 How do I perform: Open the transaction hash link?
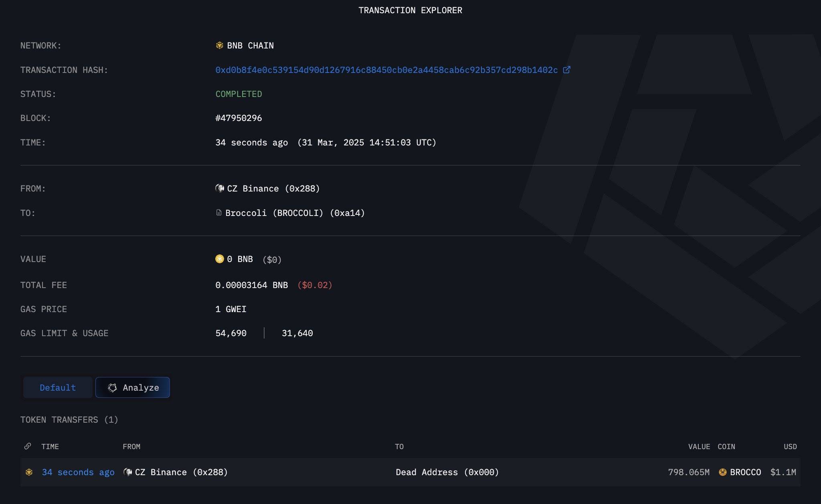tap(386, 70)
